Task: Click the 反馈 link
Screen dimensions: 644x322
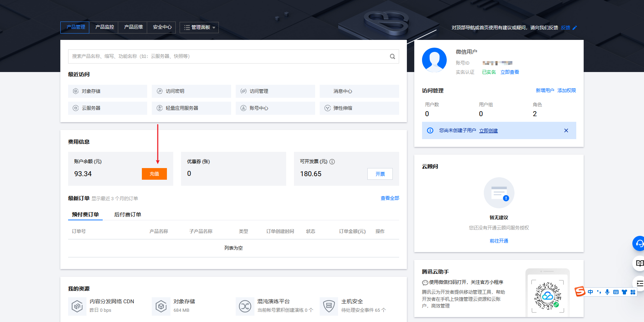Action: tap(565, 28)
